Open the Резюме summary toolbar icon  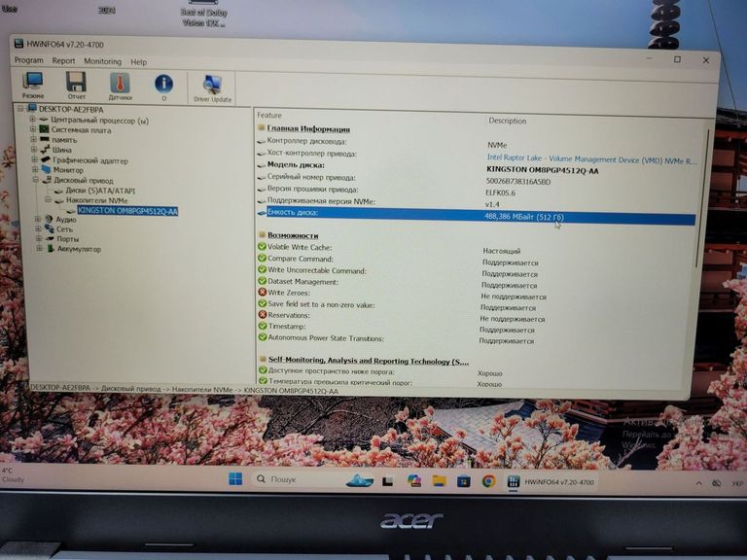point(33,85)
